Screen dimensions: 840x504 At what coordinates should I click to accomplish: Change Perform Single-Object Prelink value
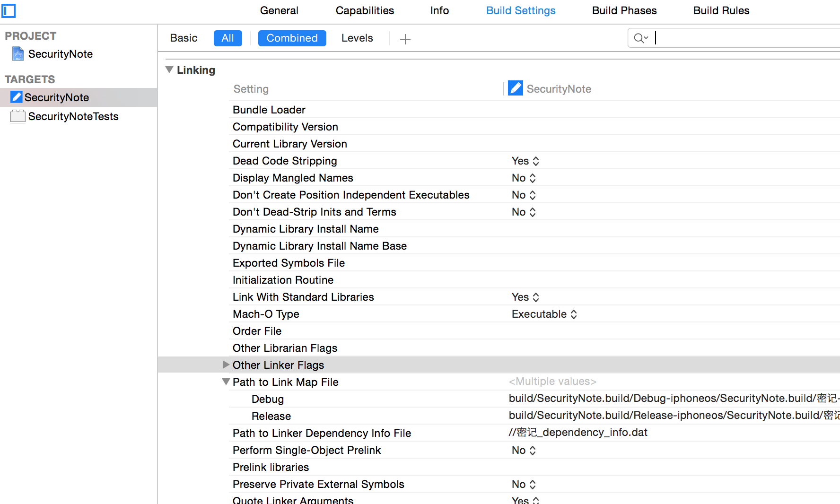[x=524, y=450]
